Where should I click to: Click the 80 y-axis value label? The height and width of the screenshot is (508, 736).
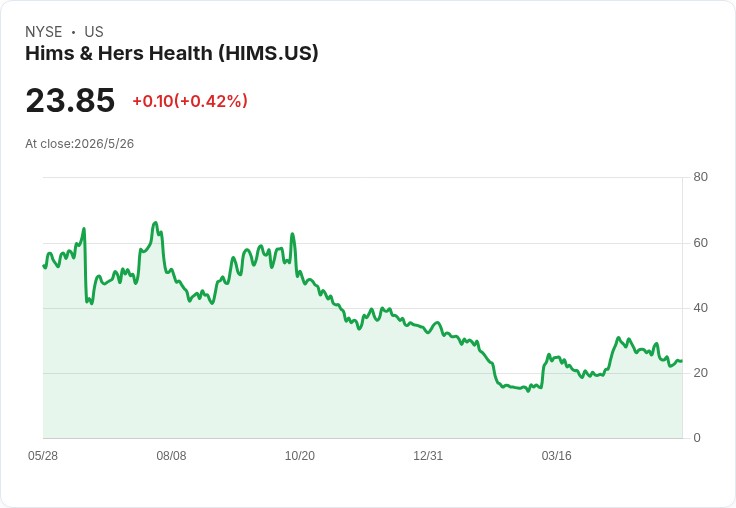[700, 177]
